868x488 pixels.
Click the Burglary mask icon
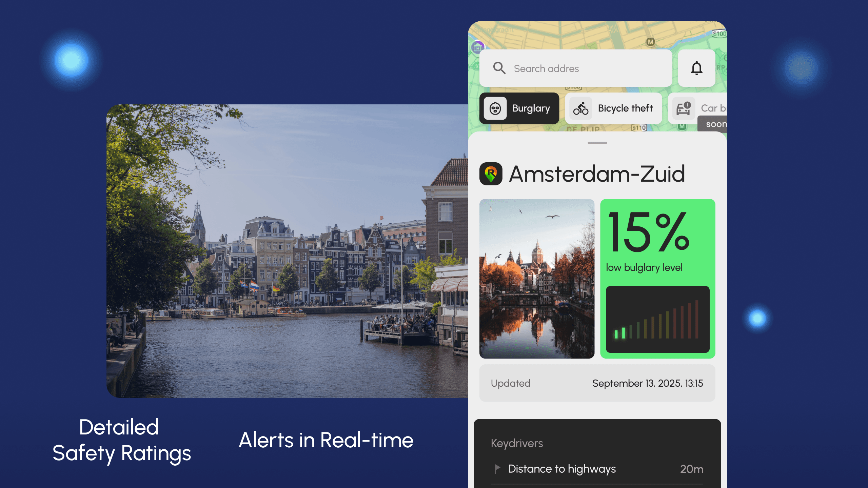click(x=495, y=108)
